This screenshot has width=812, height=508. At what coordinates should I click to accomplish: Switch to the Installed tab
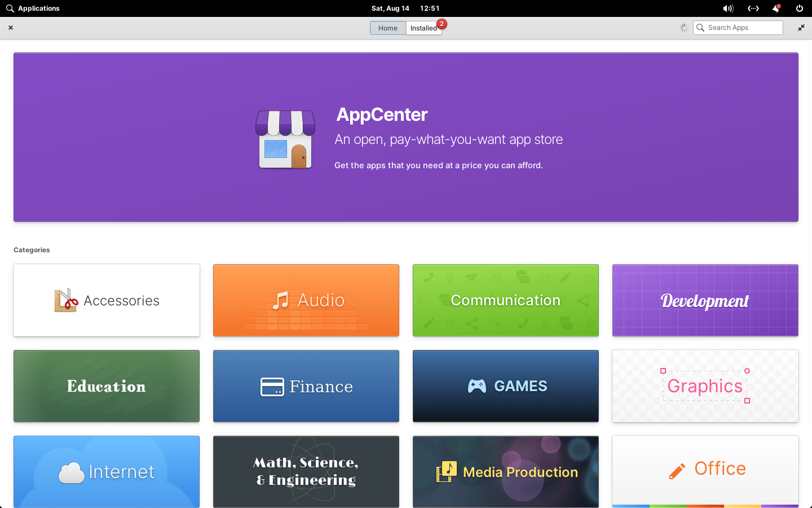[x=423, y=28]
